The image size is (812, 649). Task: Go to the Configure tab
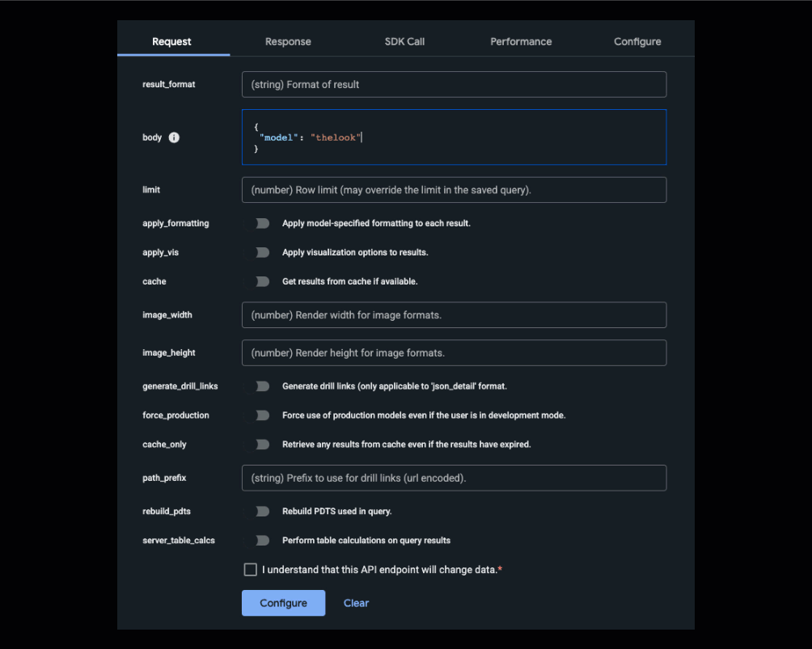pos(637,41)
